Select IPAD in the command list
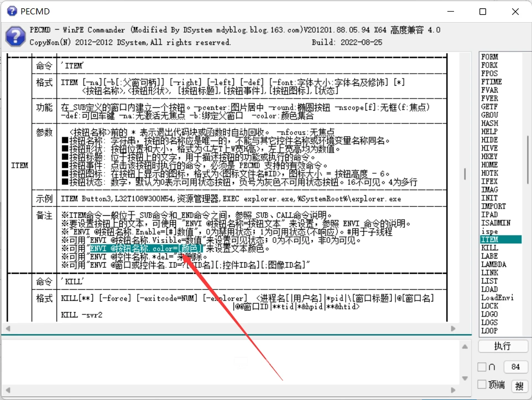Viewport: 532px width, 400px height. point(489,215)
